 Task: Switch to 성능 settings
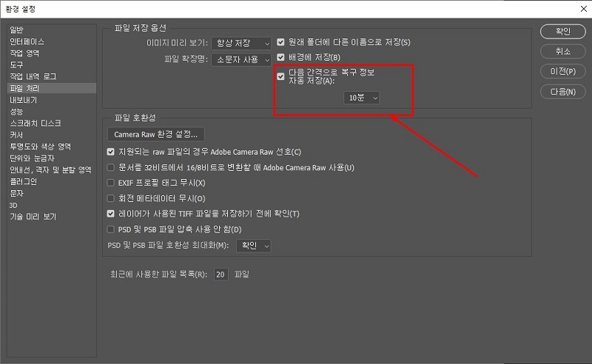16,112
